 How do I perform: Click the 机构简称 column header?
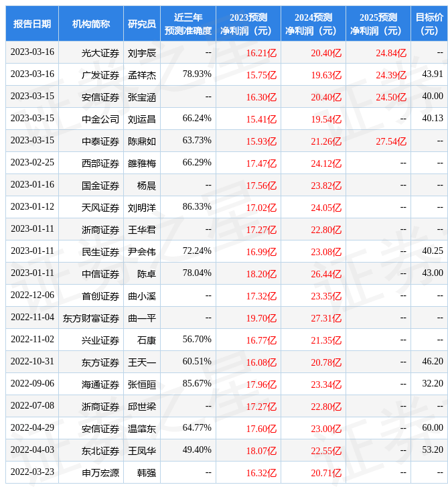91,24
